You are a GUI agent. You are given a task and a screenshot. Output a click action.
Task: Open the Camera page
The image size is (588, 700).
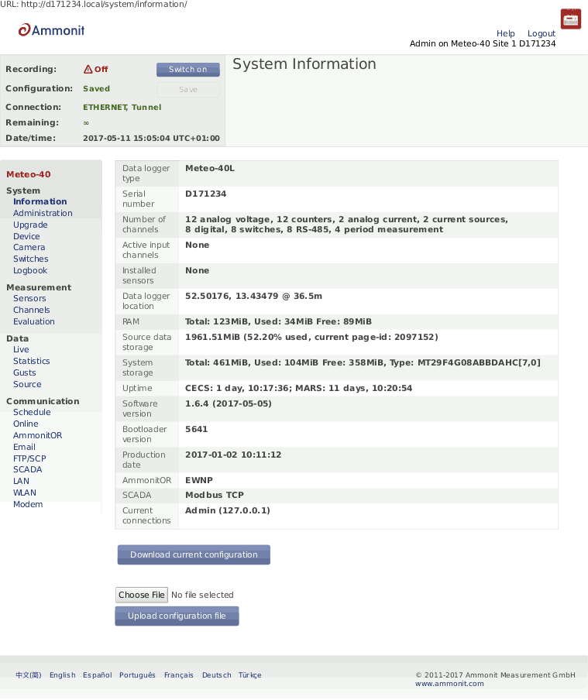(29, 247)
